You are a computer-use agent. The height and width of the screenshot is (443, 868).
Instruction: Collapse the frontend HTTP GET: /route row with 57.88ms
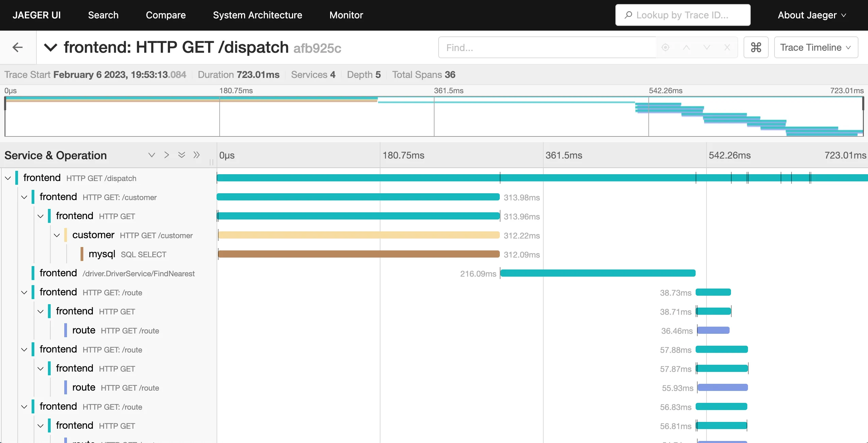pos(24,349)
